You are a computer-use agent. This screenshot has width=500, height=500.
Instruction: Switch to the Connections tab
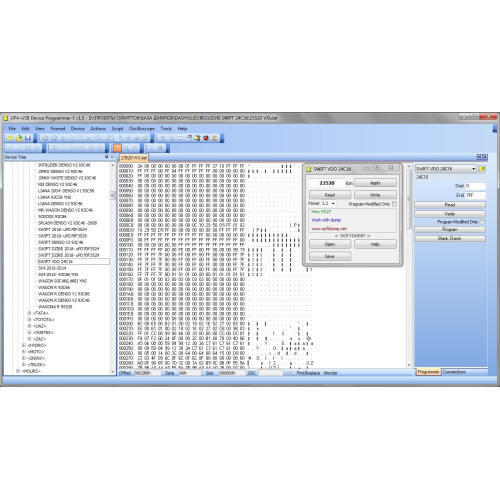point(454,372)
